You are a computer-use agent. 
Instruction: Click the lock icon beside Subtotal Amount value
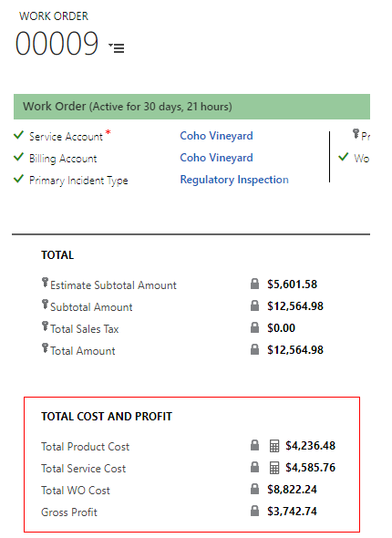pos(254,305)
